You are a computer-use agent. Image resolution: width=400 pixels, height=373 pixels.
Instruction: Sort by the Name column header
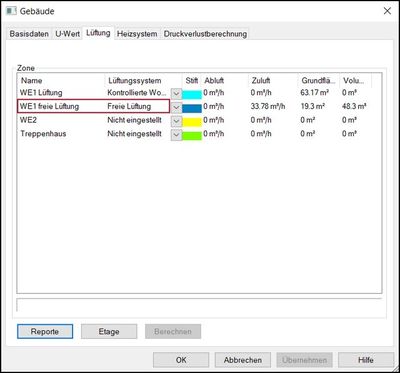61,81
